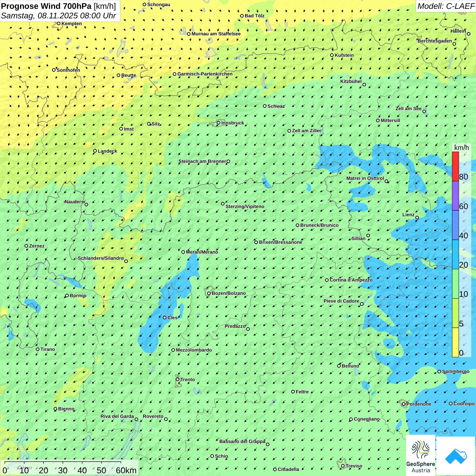Image resolution: width=476 pixels, height=476 pixels.
Task: Click the 'Sonthofen' label
Action: [68, 70]
